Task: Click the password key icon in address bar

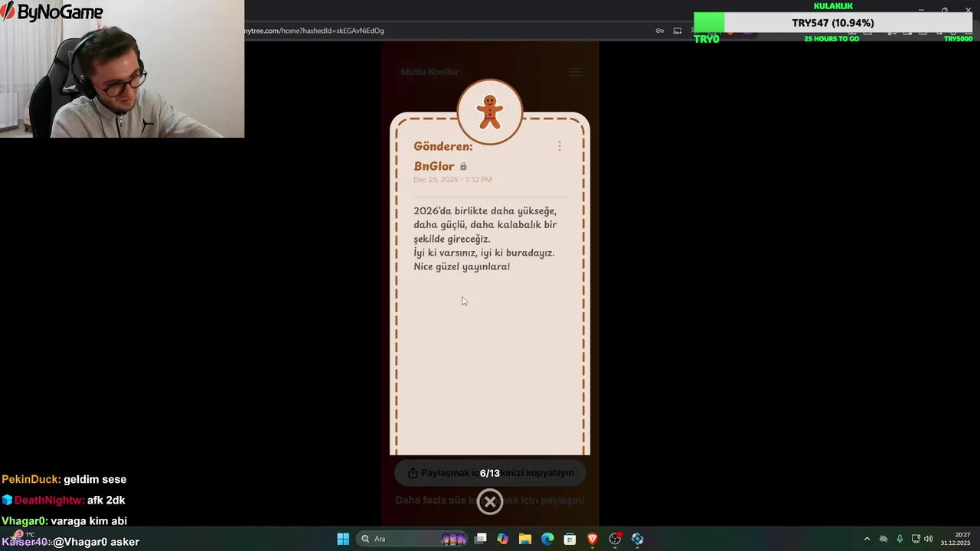Action: click(x=660, y=31)
